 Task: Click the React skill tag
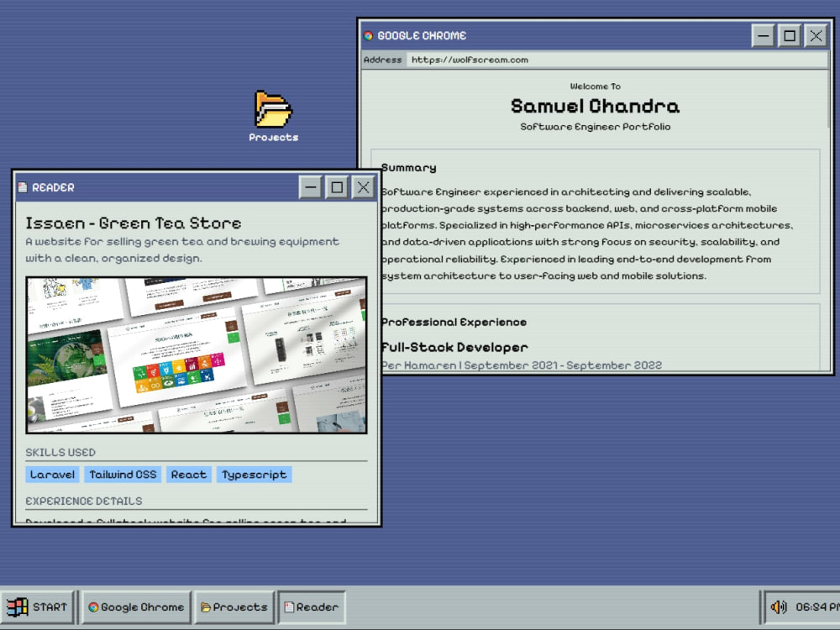[x=188, y=475]
